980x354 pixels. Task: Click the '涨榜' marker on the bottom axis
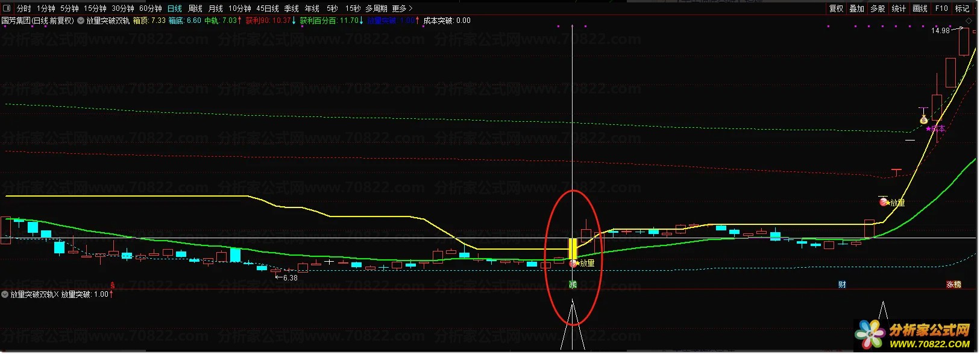coord(953,285)
